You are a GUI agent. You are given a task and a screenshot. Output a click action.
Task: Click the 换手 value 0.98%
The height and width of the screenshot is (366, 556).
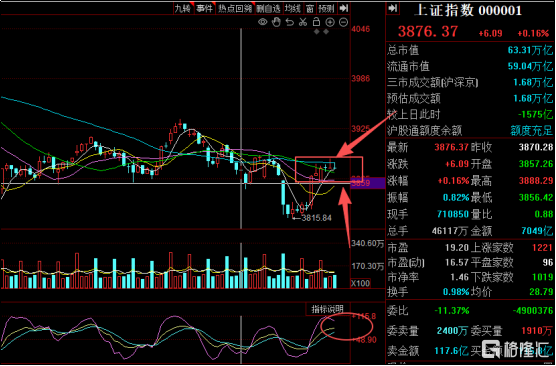coord(456,292)
